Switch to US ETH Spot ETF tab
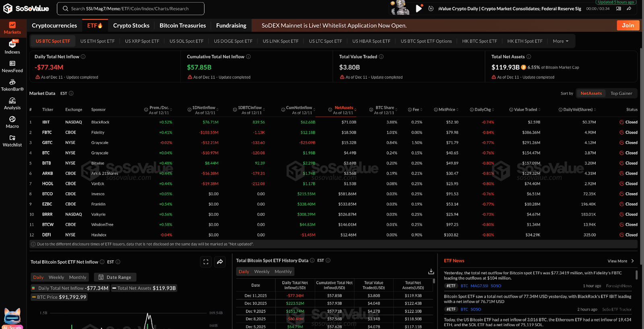644x329 pixels. (97, 41)
